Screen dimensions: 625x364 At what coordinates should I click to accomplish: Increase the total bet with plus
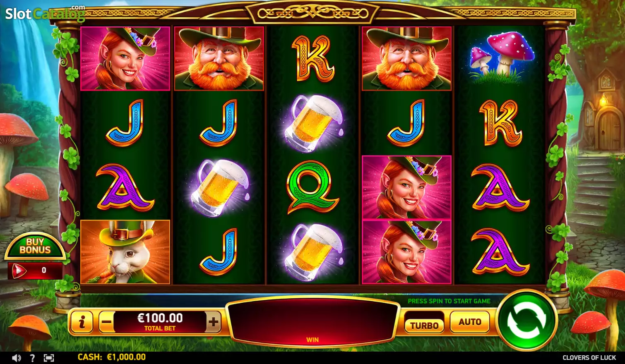(213, 322)
